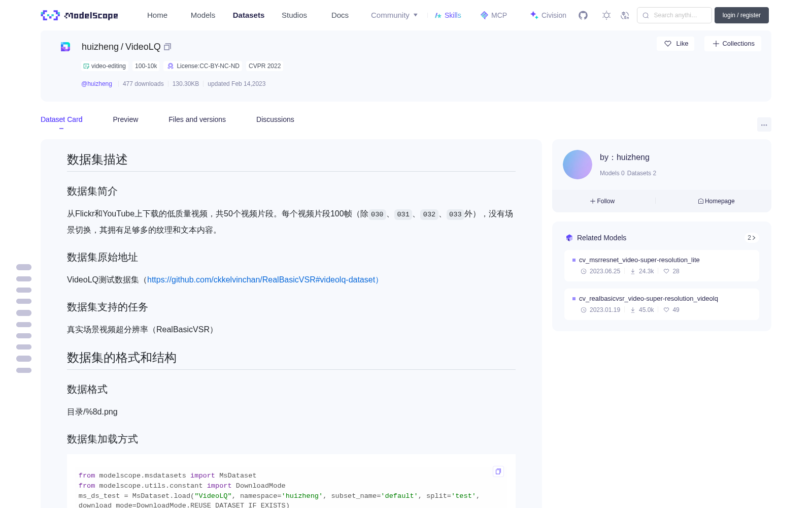Jump using the last outline marker
The height and width of the screenshot is (508, 812).
coord(24,370)
